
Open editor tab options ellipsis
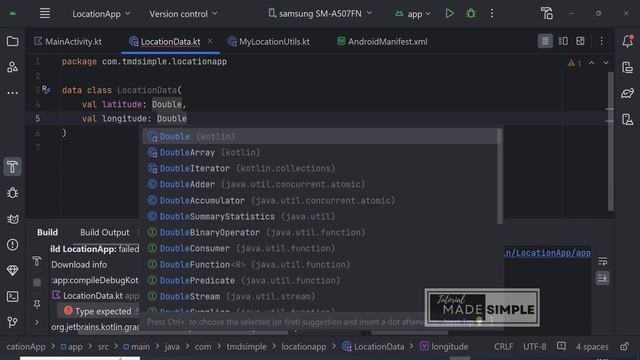(602, 41)
